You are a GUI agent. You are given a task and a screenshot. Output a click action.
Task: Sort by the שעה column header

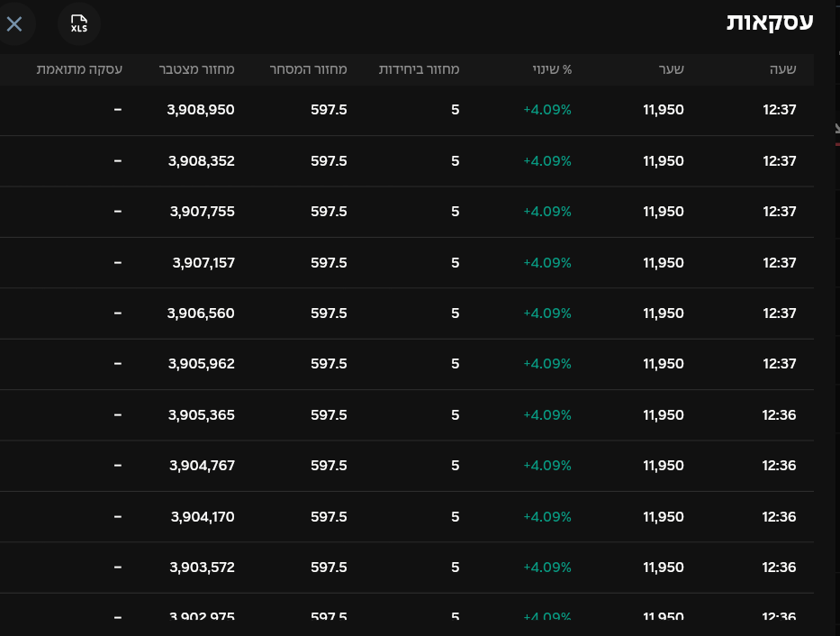click(782, 69)
